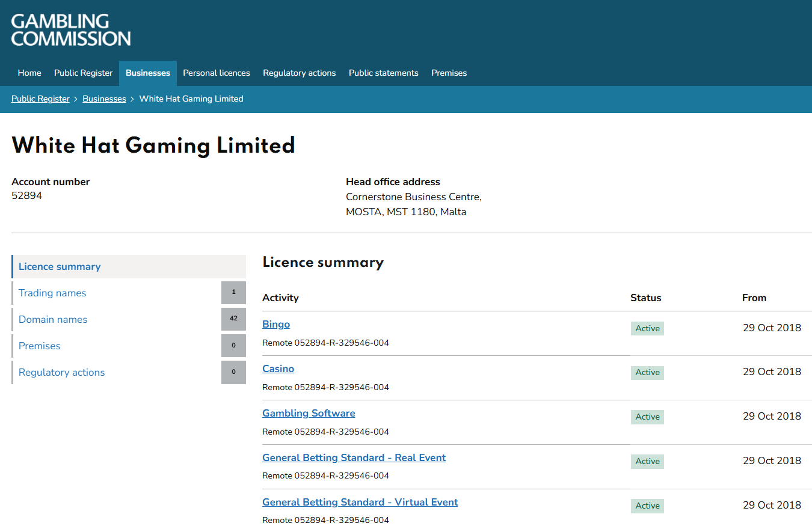Image resolution: width=812 pixels, height=532 pixels.
Task: Open Gambling Software activity link
Action: click(309, 413)
